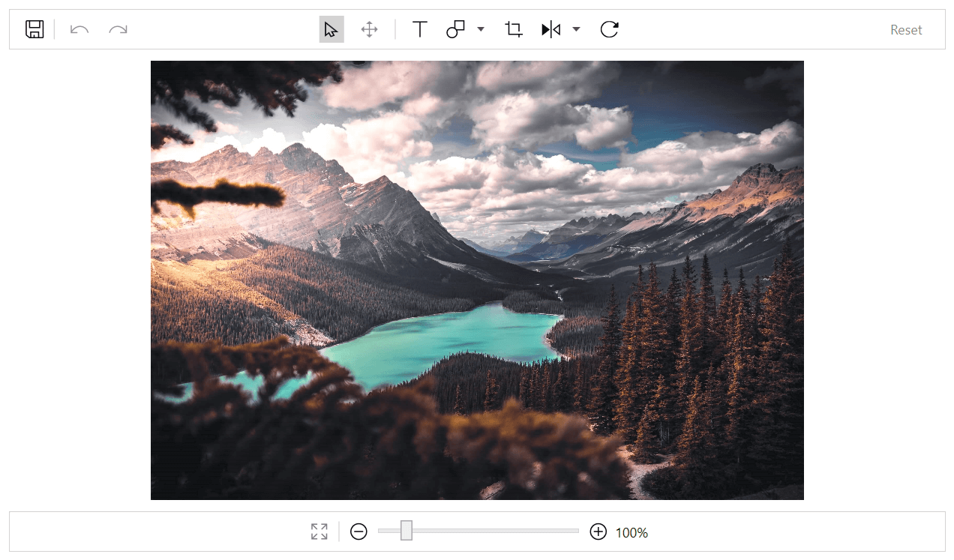
Task: Click the Save floppy disk icon
Action: pyautogui.click(x=34, y=29)
